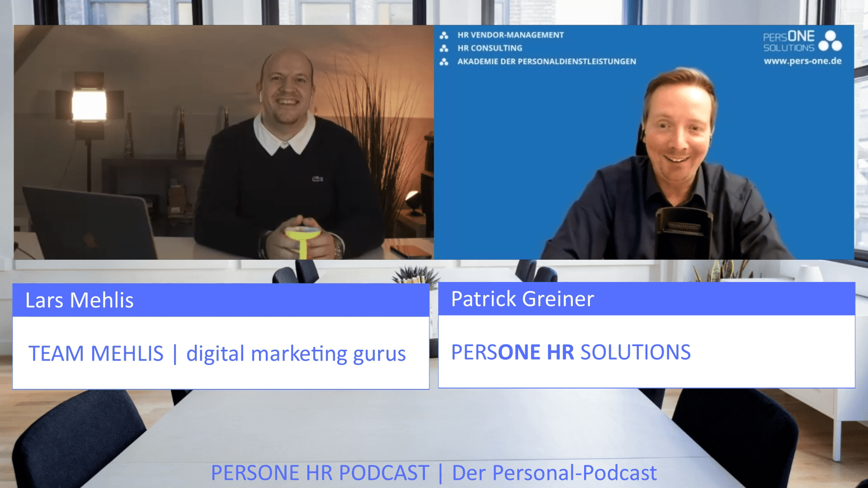Viewport: 868px width, 488px height.
Task: Click 'PERSONE HR PODCAST | Der Personal-Podcast' title
Action: [434, 473]
